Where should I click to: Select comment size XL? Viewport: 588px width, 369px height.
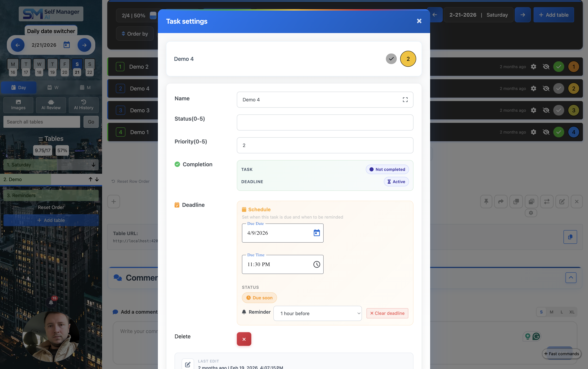(572, 312)
